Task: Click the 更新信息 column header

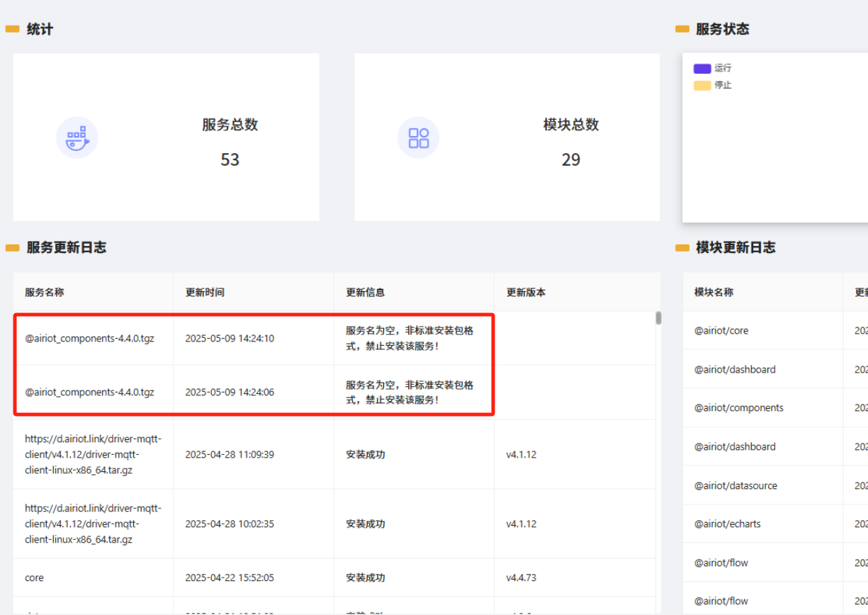Action: (366, 292)
